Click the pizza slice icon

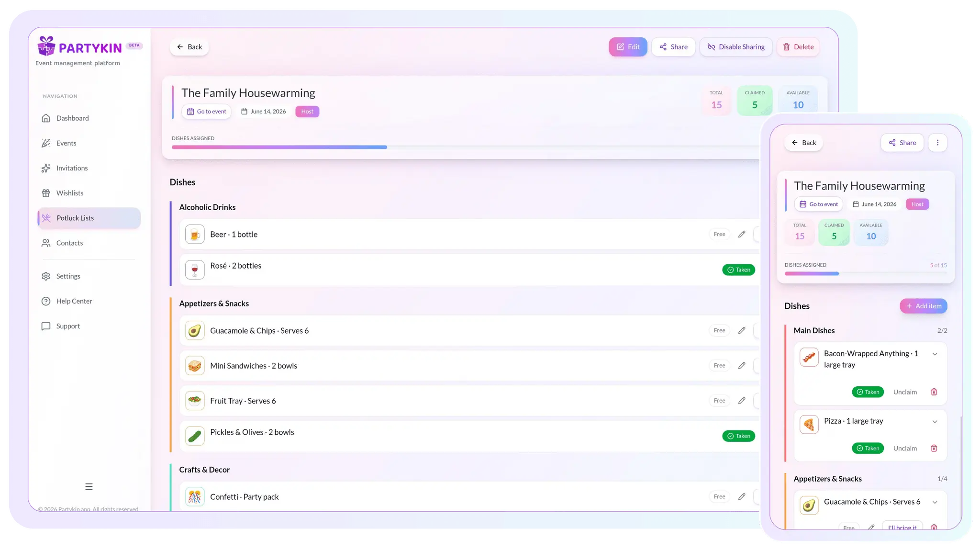809,425
